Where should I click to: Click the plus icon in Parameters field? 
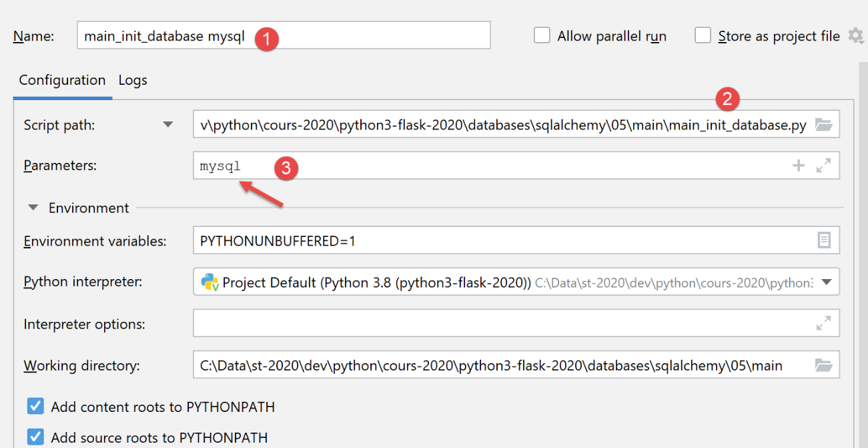[798, 166]
